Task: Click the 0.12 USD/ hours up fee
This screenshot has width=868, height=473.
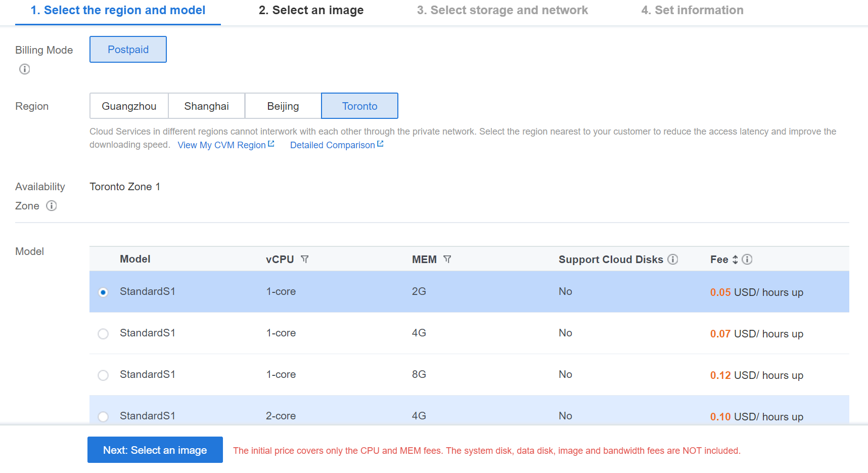Action: (757, 375)
